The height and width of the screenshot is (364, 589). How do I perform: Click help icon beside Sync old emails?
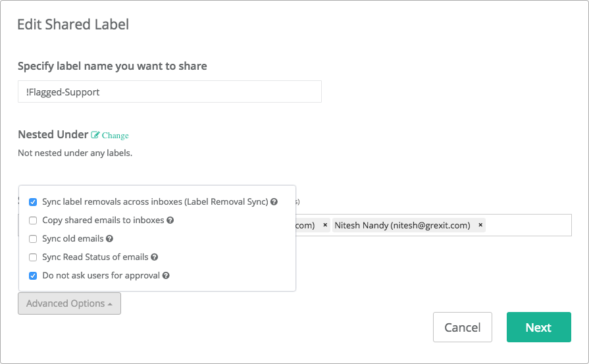pyautogui.click(x=109, y=238)
